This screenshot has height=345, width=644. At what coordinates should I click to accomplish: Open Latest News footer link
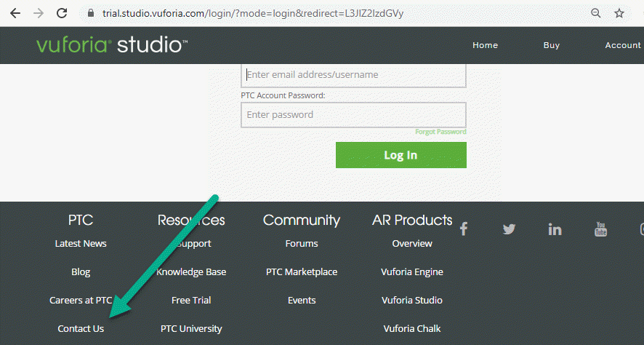tap(81, 243)
